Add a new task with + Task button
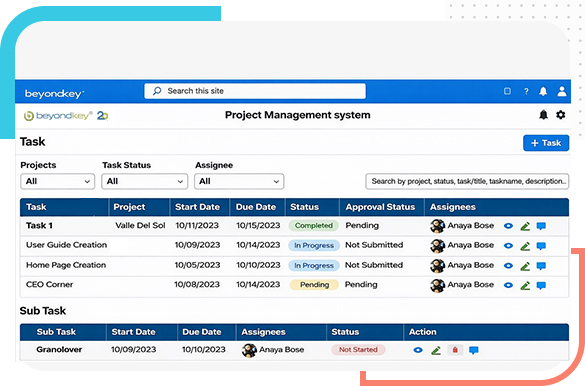Viewport: 585px width, 386px height. click(x=546, y=143)
